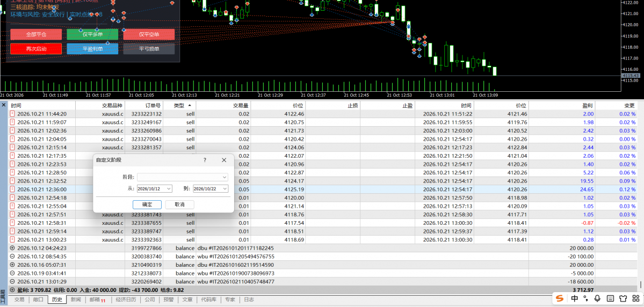644x307 pixels.
Task: Open the 阶段 period dropdown
Action: (183, 177)
